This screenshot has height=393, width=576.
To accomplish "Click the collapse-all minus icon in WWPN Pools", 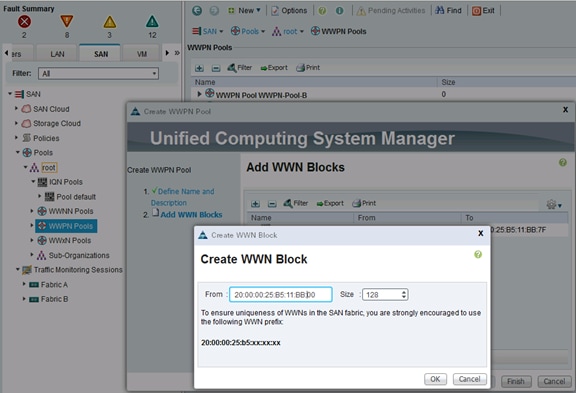I will pos(216,68).
